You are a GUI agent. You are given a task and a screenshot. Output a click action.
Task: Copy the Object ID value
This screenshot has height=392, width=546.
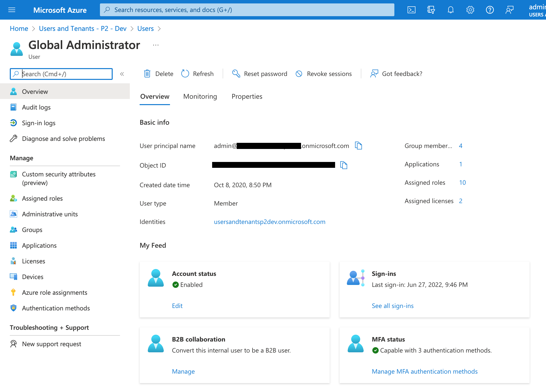click(344, 165)
